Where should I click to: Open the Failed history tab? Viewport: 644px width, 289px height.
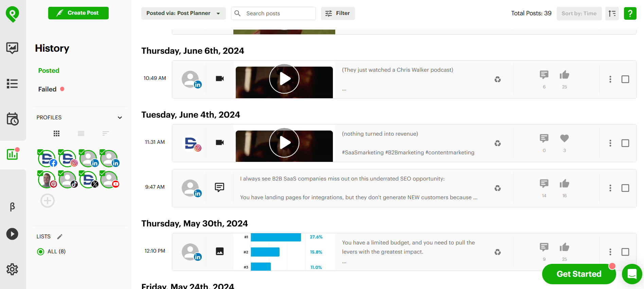tap(47, 89)
